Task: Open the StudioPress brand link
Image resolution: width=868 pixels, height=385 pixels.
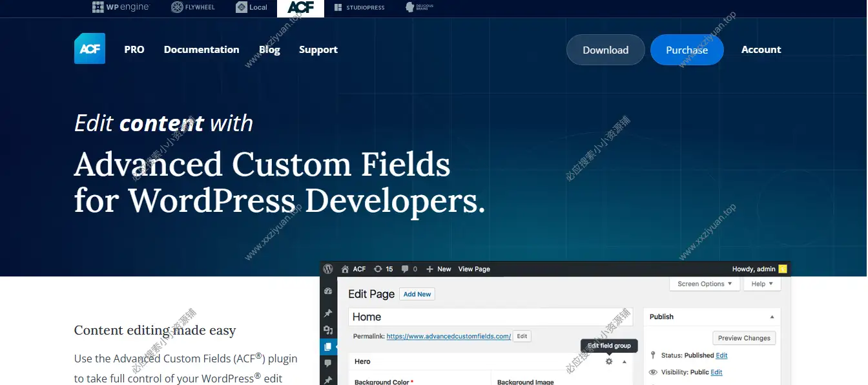Action: click(359, 8)
